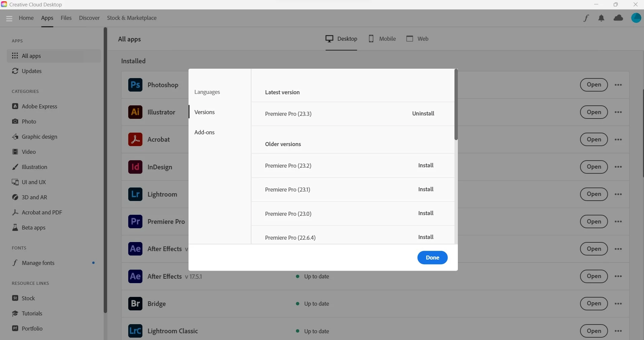Switch to the Files tab
The width and height of the screenshot is (644, 340).
coord(66,18)
